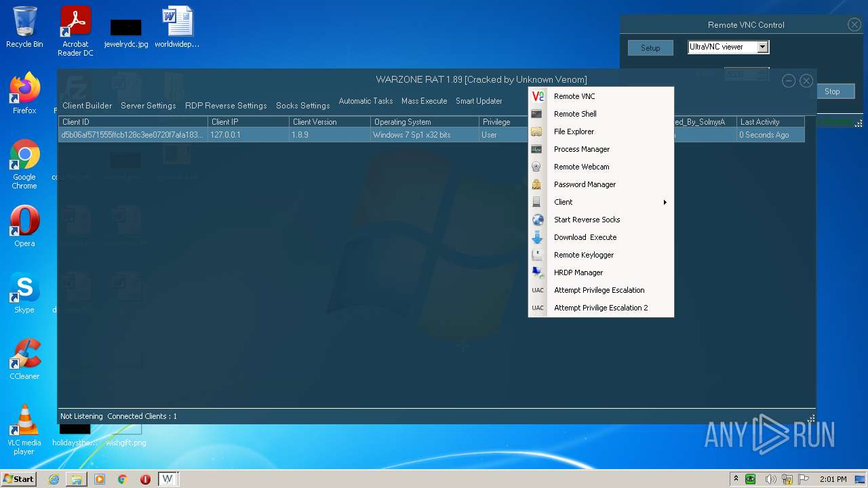This screenshot has width=868, height=488.
Task: Click the Remote VNC icon in menu
Action: tap(538, 96)
